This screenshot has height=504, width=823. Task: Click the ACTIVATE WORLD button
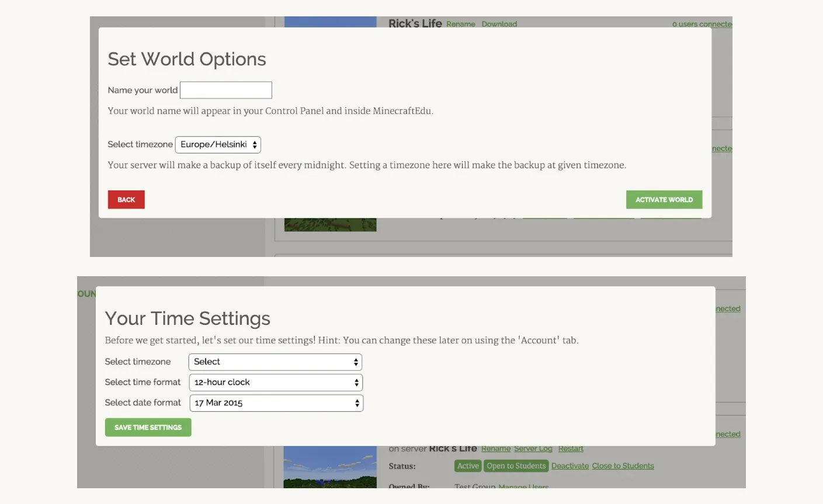point(664,200)
